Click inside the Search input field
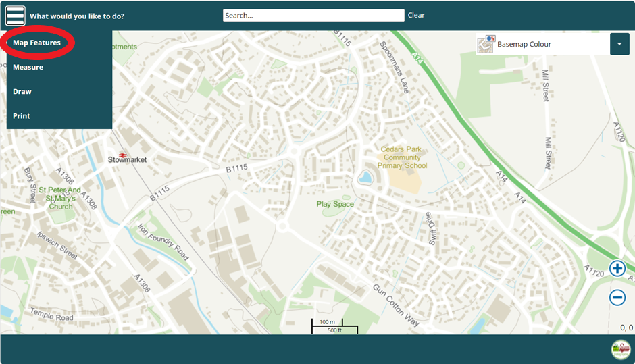This screenshot has width=635, height=364. point(313,16)
